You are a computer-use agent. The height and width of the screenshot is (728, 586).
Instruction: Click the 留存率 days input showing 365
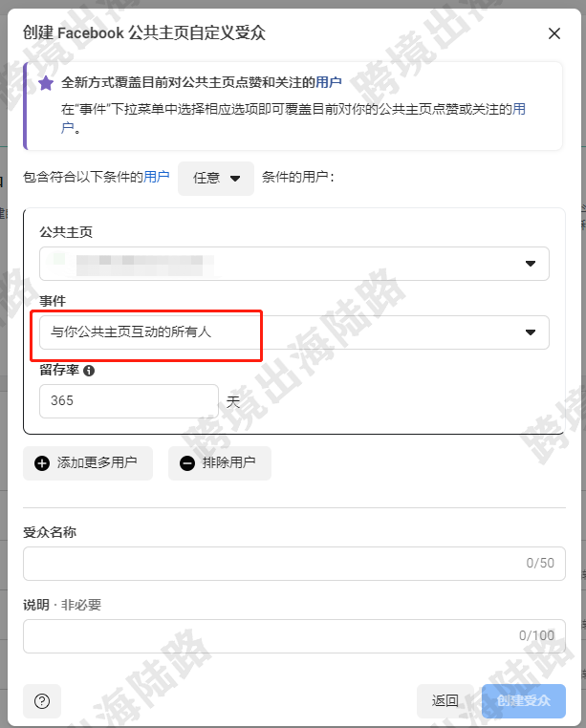pos(129,401)
